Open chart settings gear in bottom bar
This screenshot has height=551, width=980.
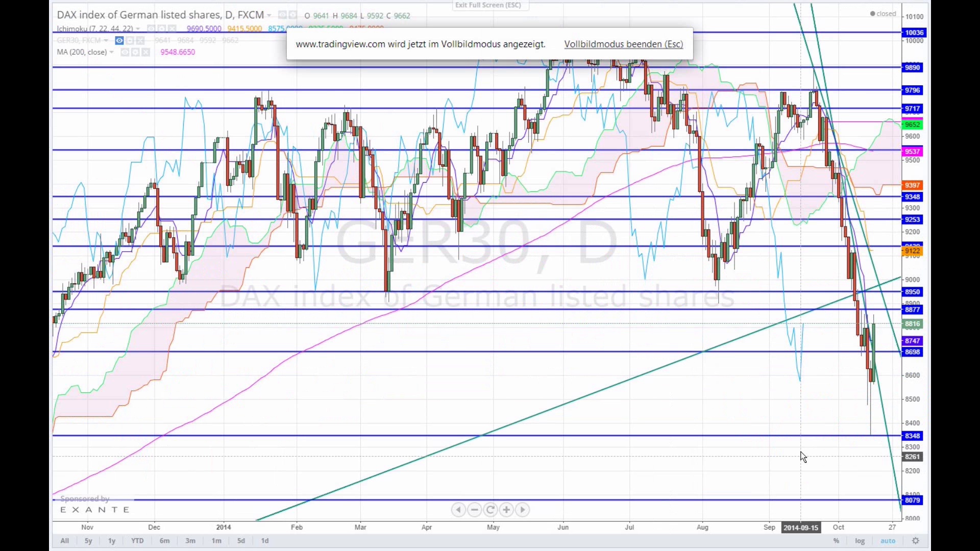point(916,541)
